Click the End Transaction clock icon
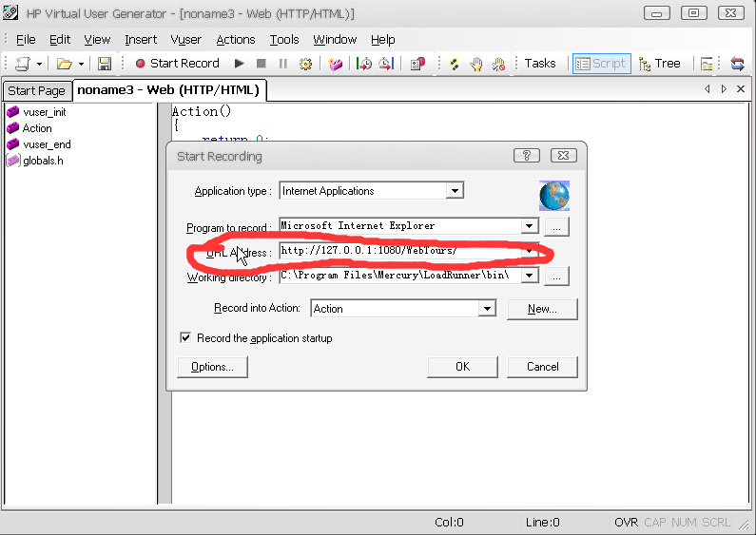The height and width of the screenshot is (535, 756). 386,64
